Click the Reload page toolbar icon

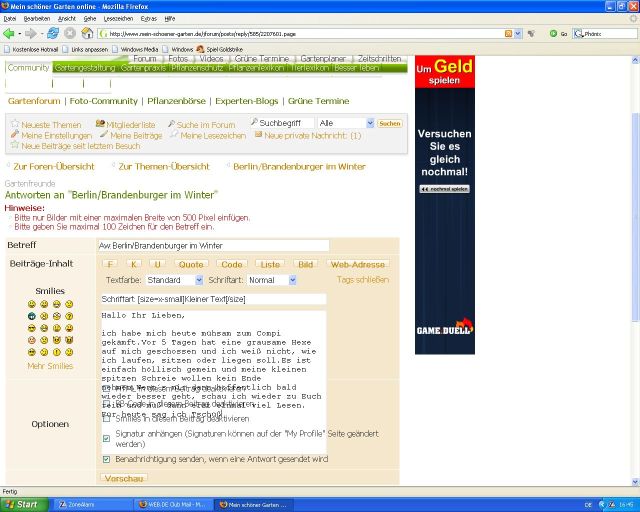[x=53, y=33]
